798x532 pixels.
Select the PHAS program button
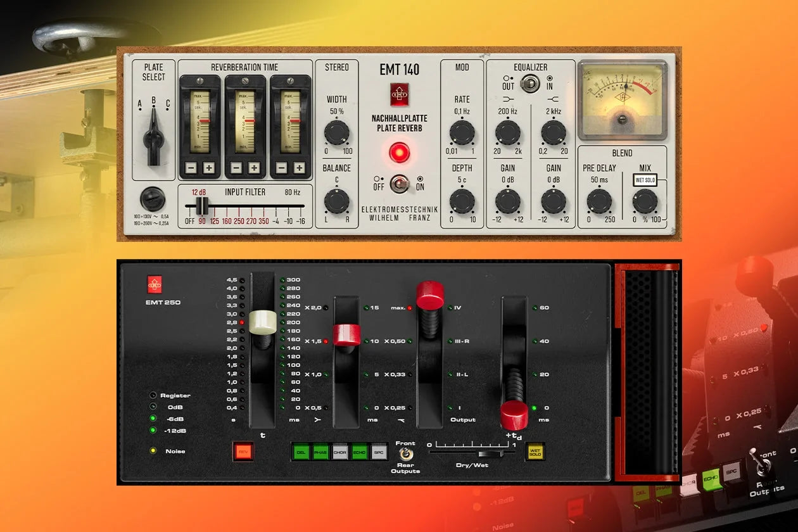tap(320, 451)
